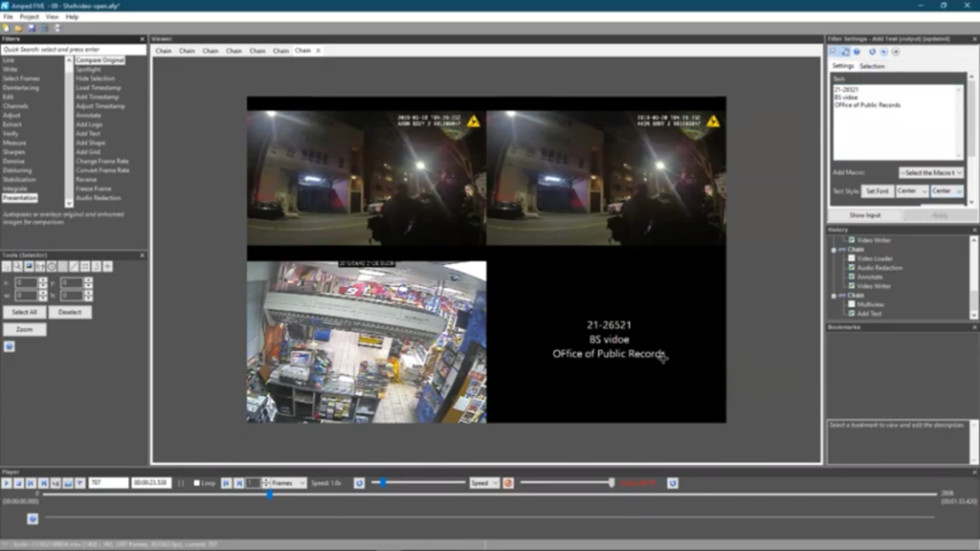Click the Quick Search filter field
Screen dimensions: 980x551
(74, 50)
